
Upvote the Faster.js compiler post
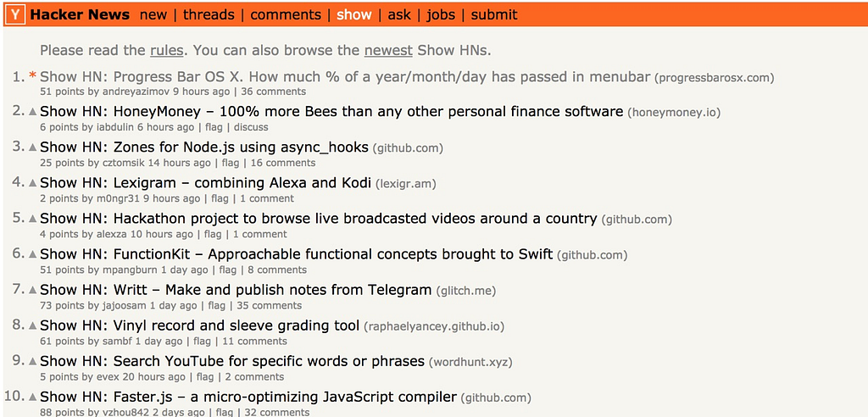pyautogui.click(x=33, y=397)
